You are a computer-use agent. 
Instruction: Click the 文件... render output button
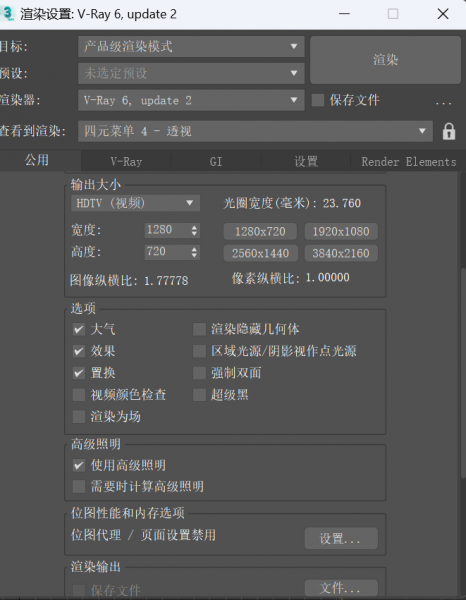click(341, 588)
